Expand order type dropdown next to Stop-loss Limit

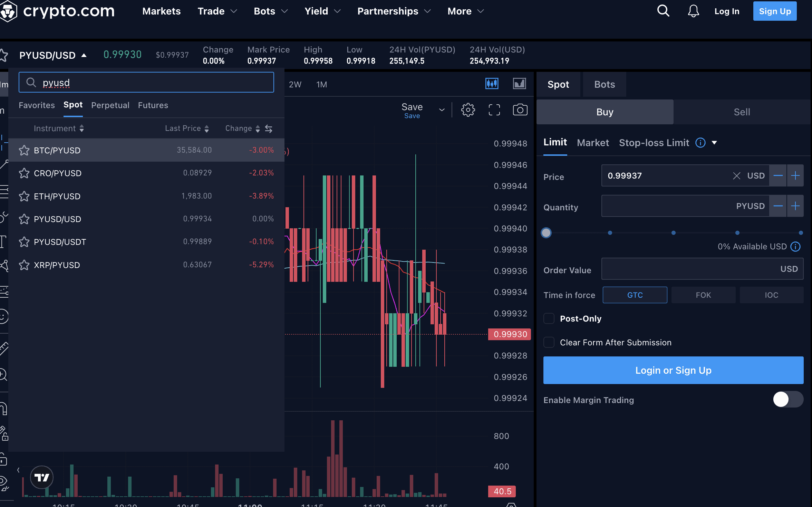[714, 143]
